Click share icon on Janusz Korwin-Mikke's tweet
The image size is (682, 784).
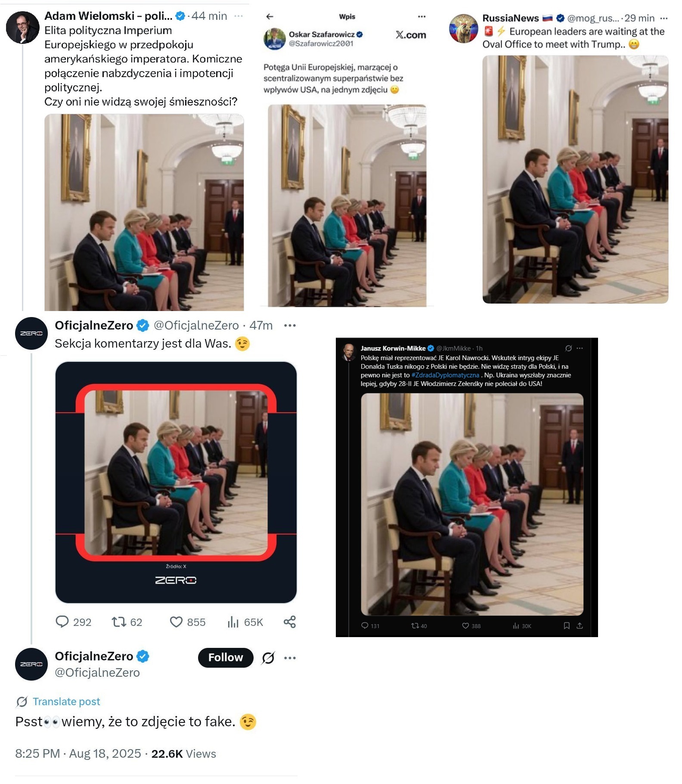click(580, 625)
